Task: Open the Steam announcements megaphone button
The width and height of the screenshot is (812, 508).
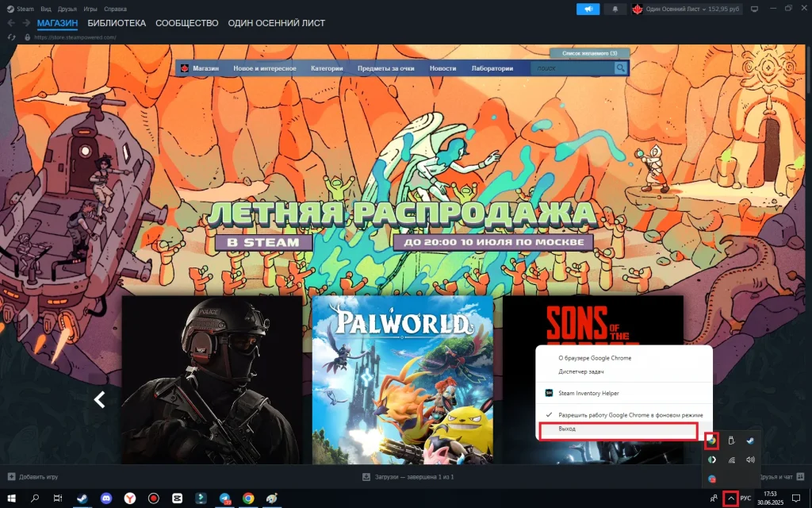Action: click(x=588, y=9)
